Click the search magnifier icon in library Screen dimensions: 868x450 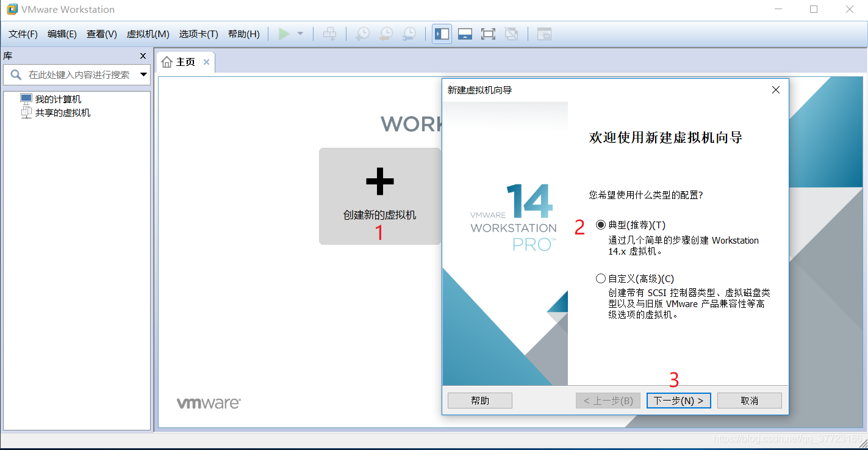click(x=16, y=74)
